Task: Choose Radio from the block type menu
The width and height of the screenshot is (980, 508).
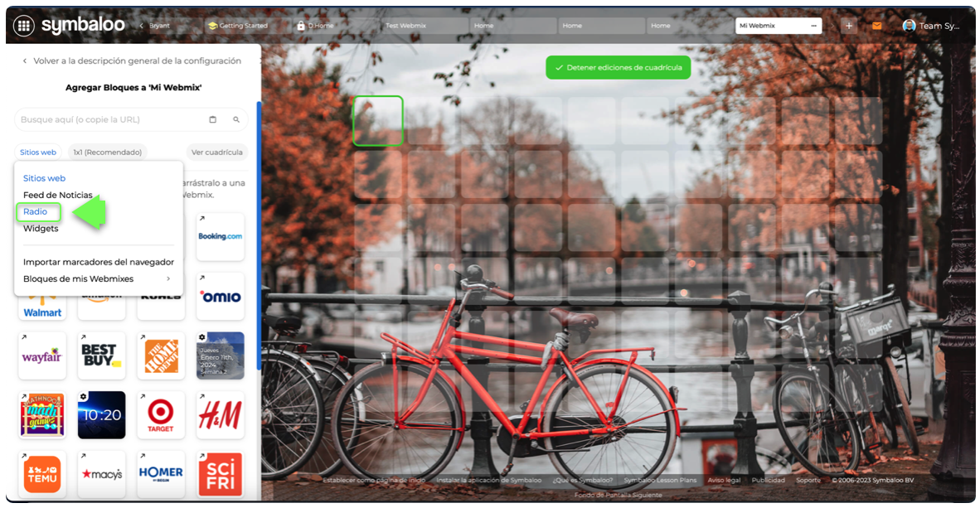Action: point(35,212)
